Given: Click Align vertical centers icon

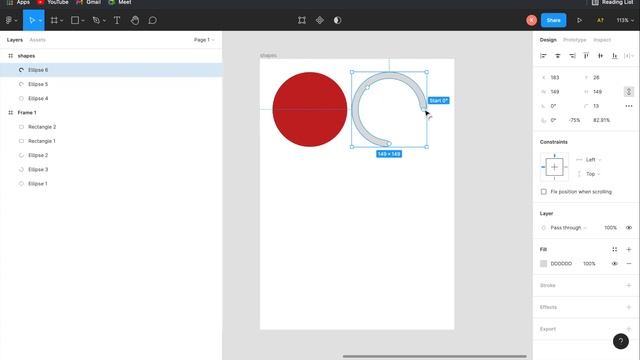Looking at the screenshot, I should pos(600,56).
